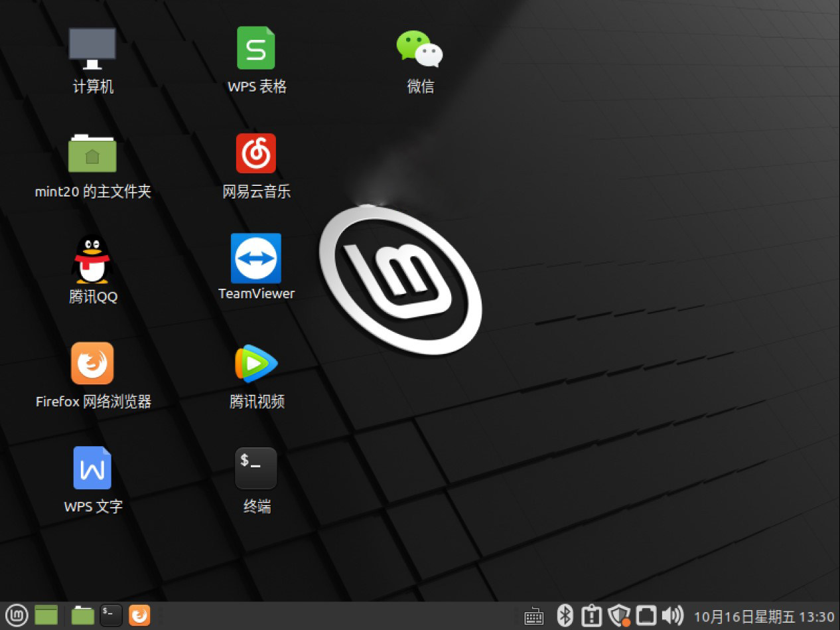
Task: Open the on-screen keyboard tray icon
Action: click(534, 616)
